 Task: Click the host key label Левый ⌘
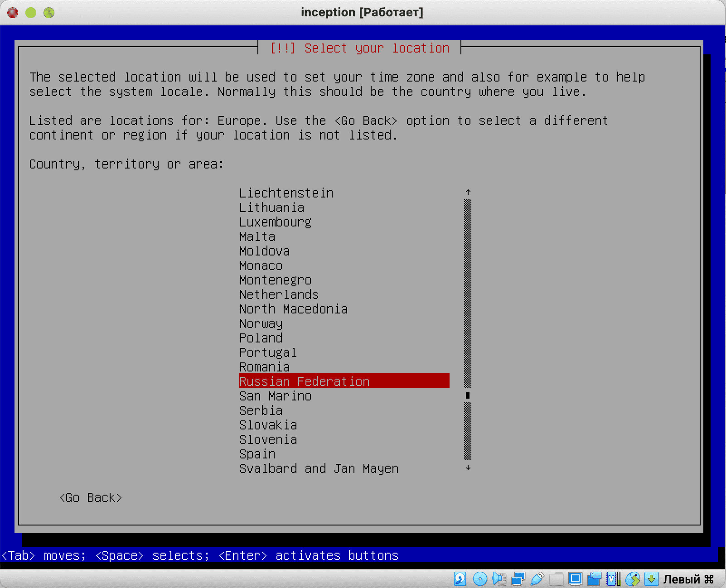(688, 579)
